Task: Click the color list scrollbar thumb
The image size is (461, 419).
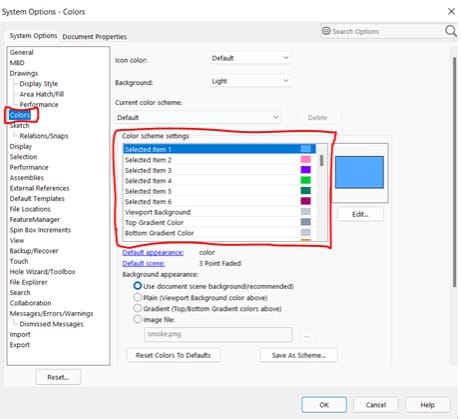Action: click(x=322, y=160)
